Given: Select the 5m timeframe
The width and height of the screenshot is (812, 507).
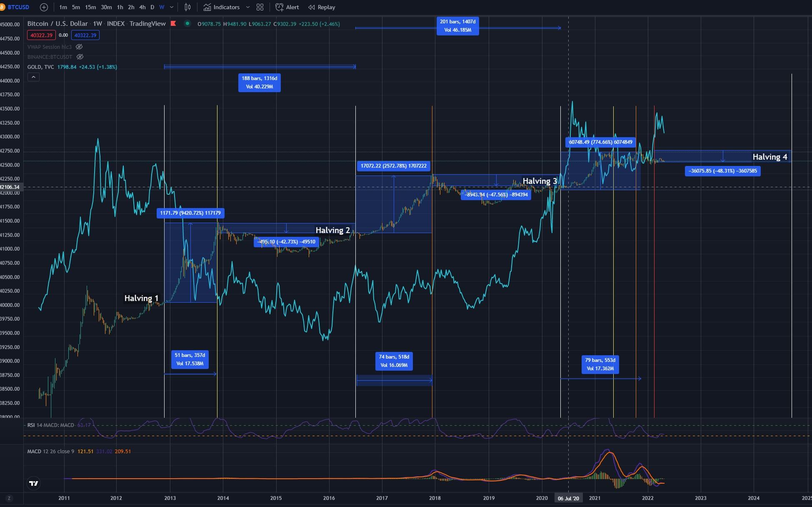Looking at the screenshot, I should pyautogui.click(x=76, y=7).
